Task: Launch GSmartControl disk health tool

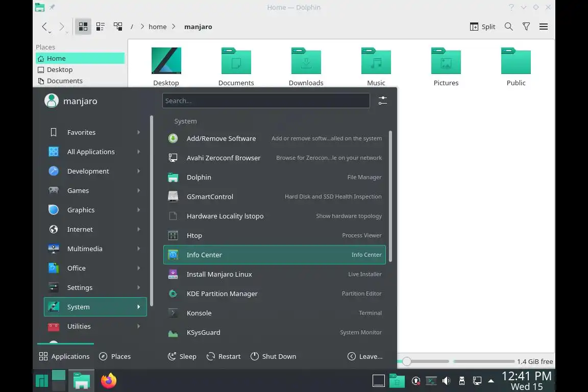Action: pos(274,197)
